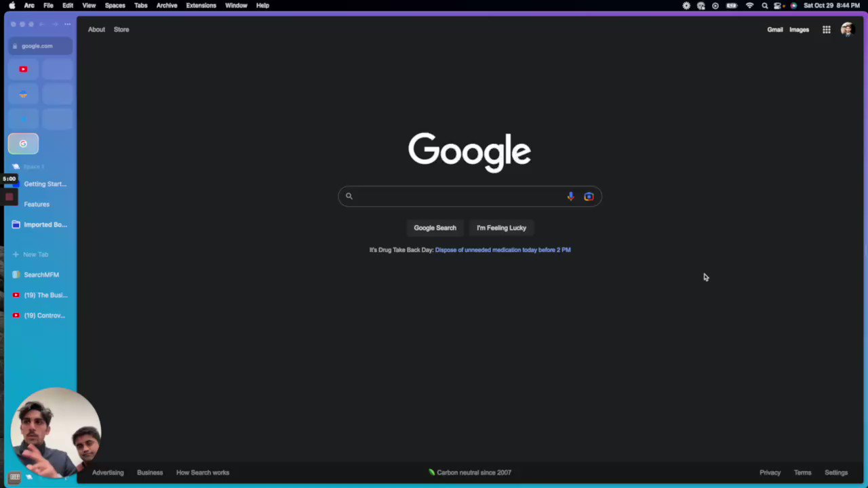The width and height of the screenshot is (868, 488).
Task: Open the Arc menu
Action: pyautogui.click(x=29, y=5)
